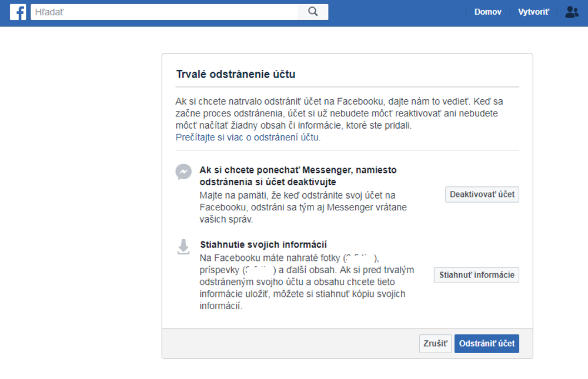Open link Prečítajte si viac o odstránení účtu
588x379 pixels.
(248, 137)
